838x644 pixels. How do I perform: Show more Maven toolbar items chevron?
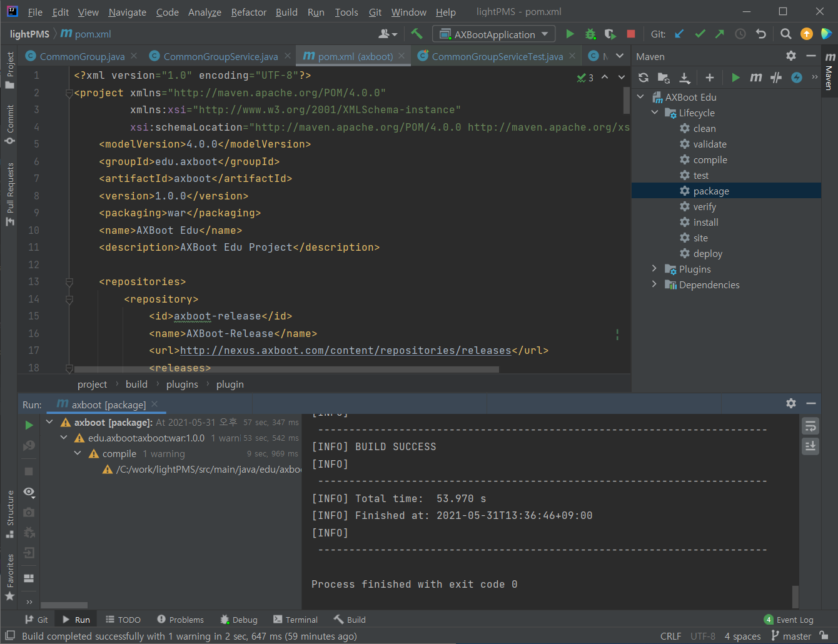pyautogui.click(x=814, y=77)
